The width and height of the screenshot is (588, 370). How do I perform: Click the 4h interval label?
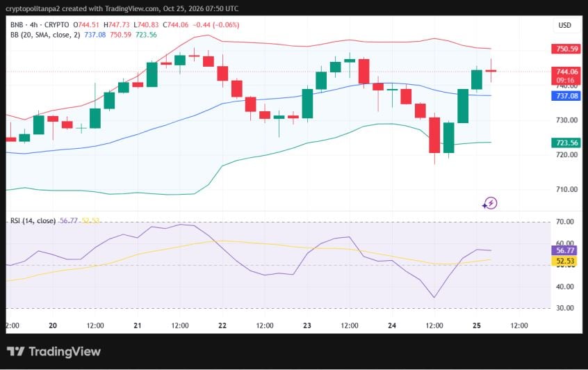click(34, 25)
